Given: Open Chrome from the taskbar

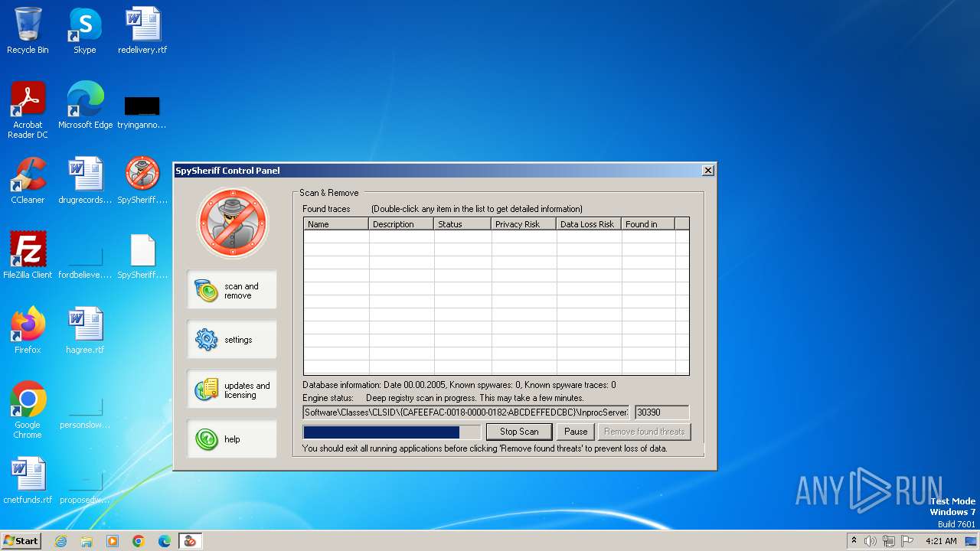Looking at the screenshot, I should (x=139, y=541).
